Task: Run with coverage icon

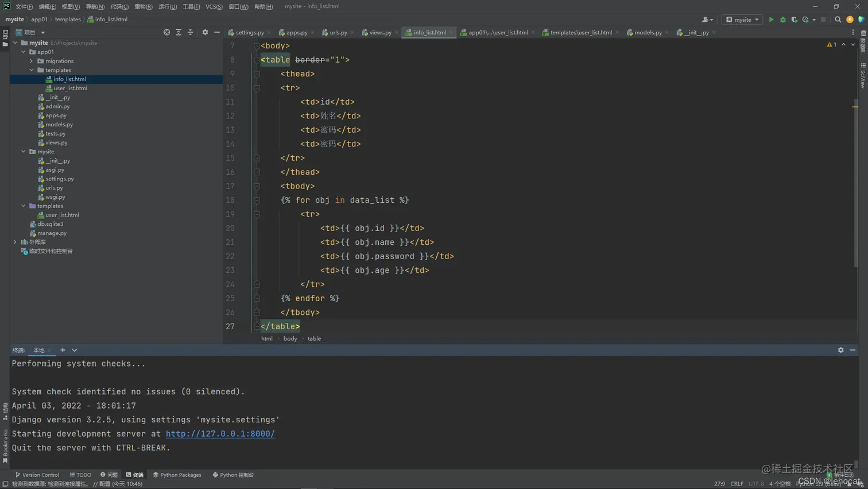Action: (795, 20)
